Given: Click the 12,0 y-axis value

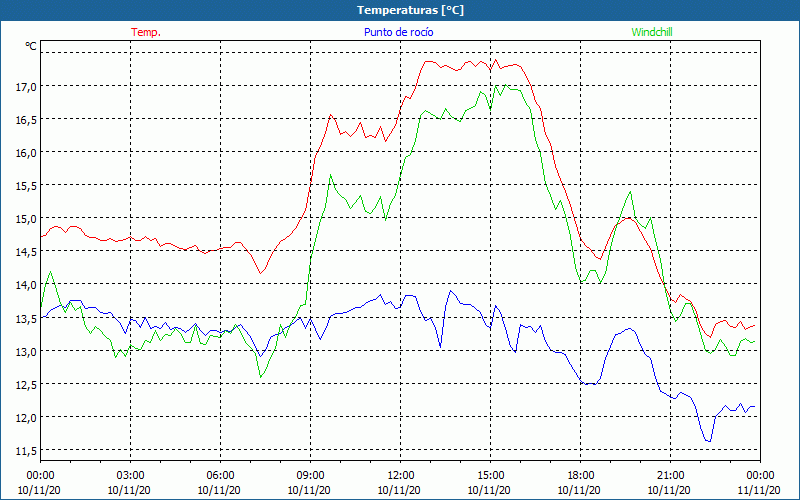Looking at the screenshot, I should coord(26,418).
